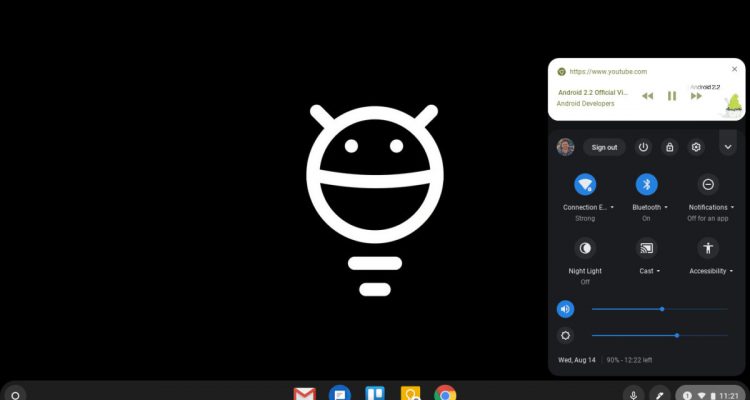Viewport: 750px width, 400px height.
Task: Open Gmail from the shelf
Action: pos(305,394)
